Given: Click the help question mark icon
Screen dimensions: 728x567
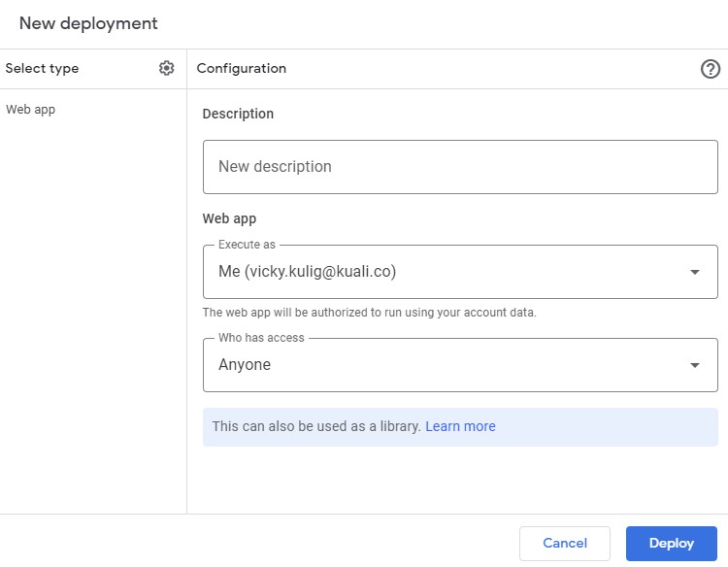Looking at the screenshot, I should [711, 69].
